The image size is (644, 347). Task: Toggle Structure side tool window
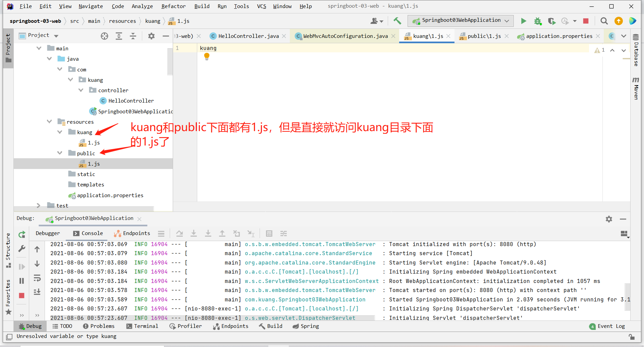(x=8, y=251)
